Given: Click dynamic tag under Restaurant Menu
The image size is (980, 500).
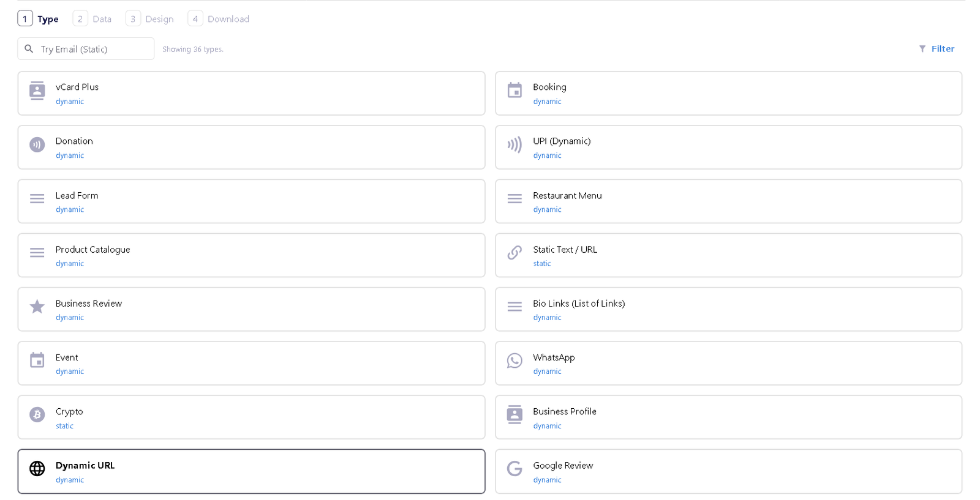Looking at the screenshot, I should click(x=547, y=209).
